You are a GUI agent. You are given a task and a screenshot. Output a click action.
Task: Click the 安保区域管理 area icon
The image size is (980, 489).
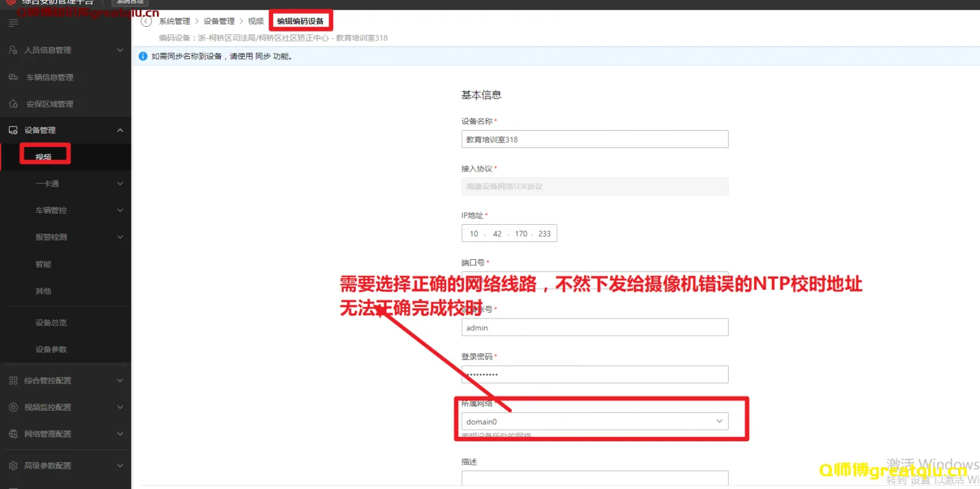coord(13,104)
